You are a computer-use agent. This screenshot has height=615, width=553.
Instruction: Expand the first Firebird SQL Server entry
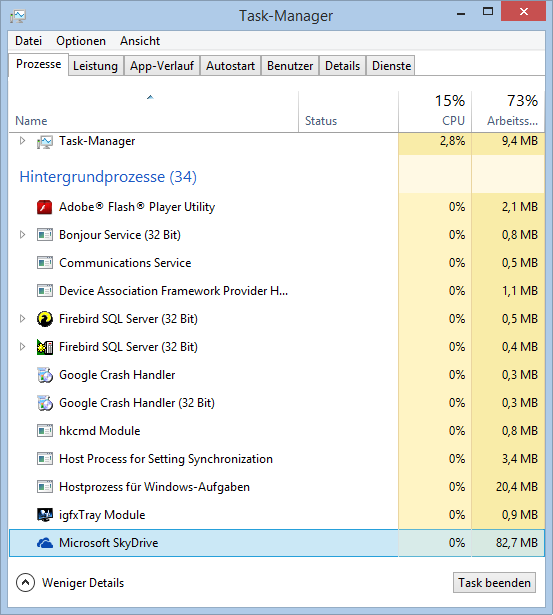point(22,319)
